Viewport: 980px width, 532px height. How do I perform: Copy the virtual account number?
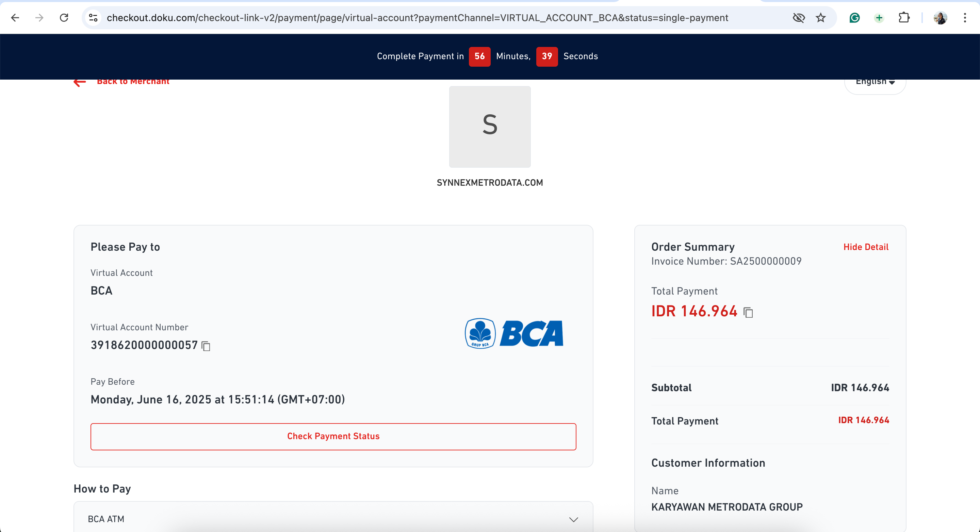(x=206, y=346)
